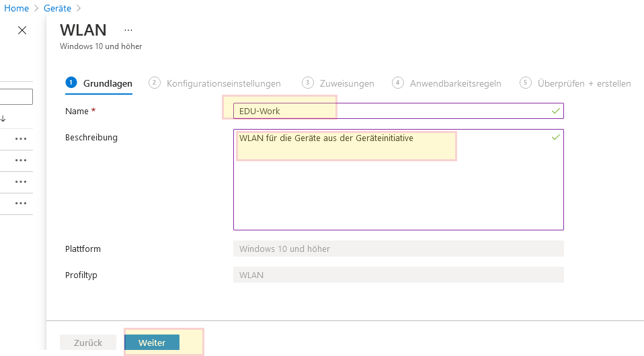Close the left panel with the X icon
Screen dimensions: 644x356
(22, 30)
